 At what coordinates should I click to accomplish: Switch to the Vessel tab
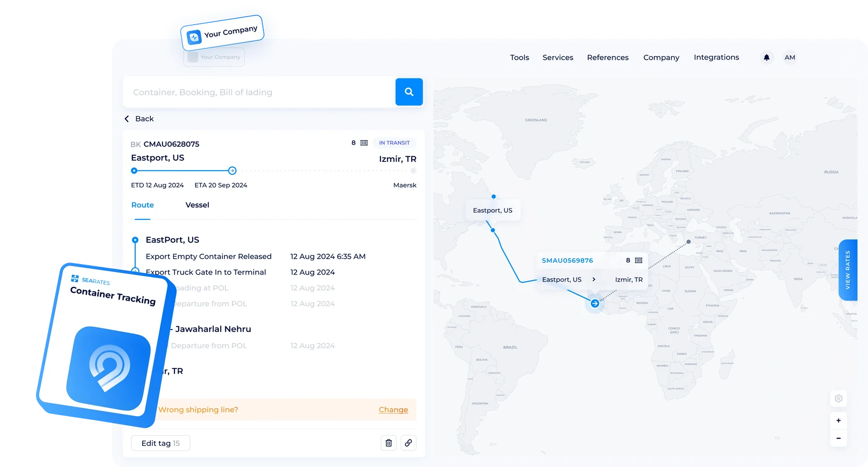pyautogui.click(x=197, y=205)
